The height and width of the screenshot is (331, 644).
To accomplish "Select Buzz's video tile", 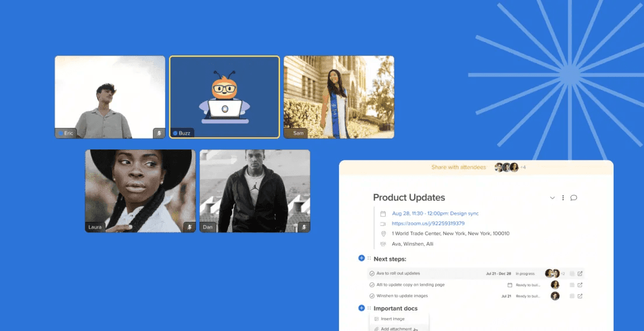I will tap(225, 97).
